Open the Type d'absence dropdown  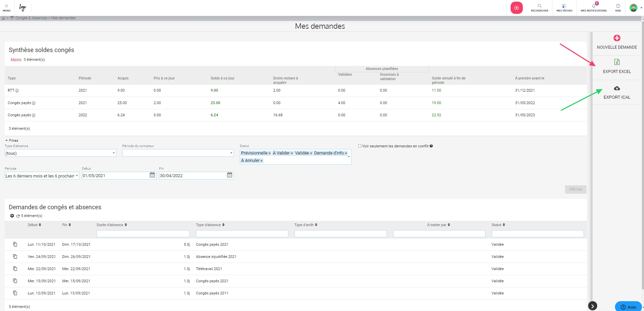(x=60, y=153)
